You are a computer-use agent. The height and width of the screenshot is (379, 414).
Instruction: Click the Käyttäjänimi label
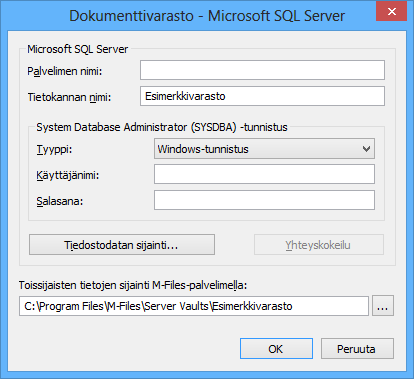click(68, 175)
